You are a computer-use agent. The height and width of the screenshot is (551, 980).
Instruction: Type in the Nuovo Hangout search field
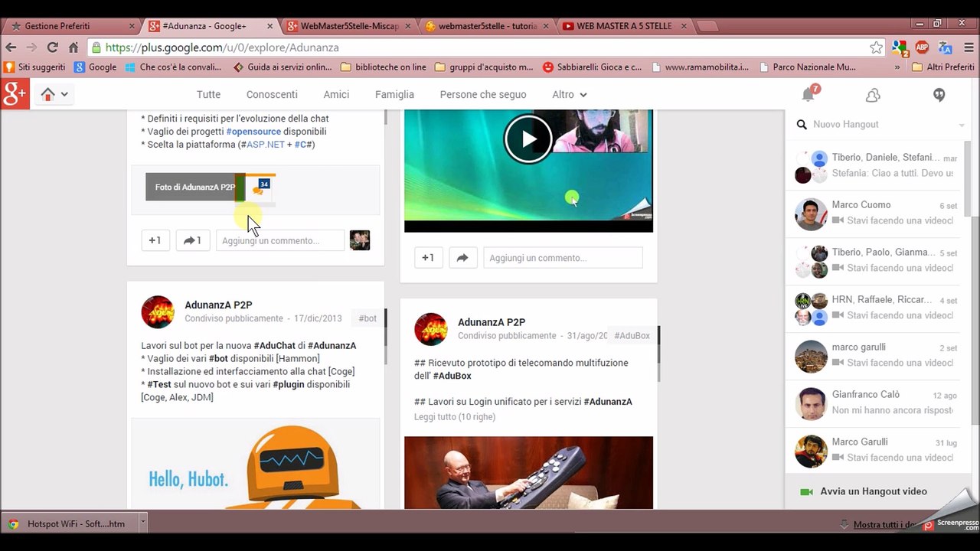click(880, 125)
